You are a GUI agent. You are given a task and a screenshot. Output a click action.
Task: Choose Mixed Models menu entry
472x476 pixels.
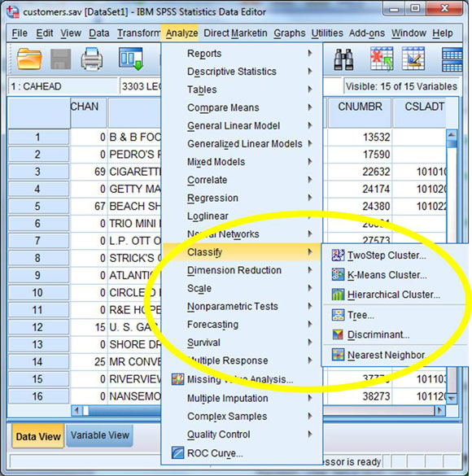pos(242,162)
